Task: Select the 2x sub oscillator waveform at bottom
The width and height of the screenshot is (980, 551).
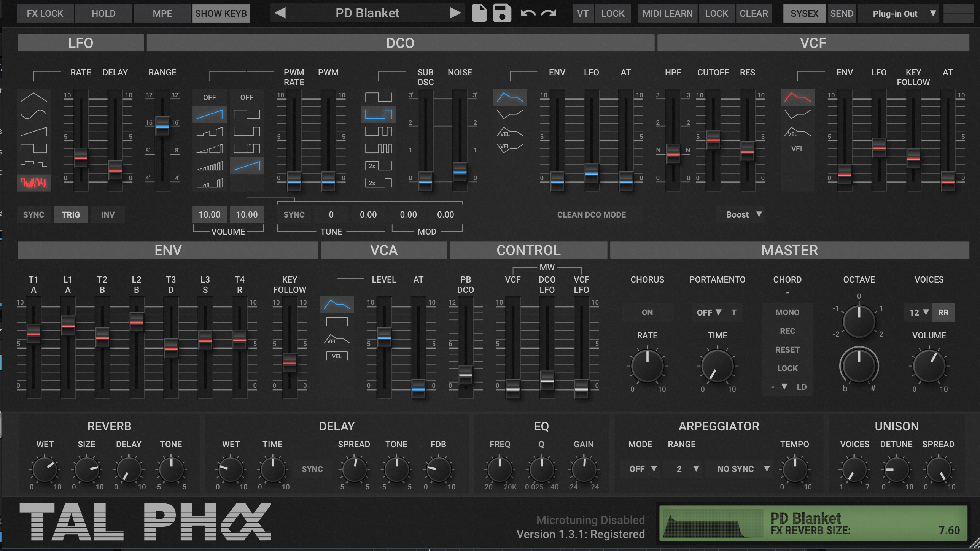Action: [378, 183]
